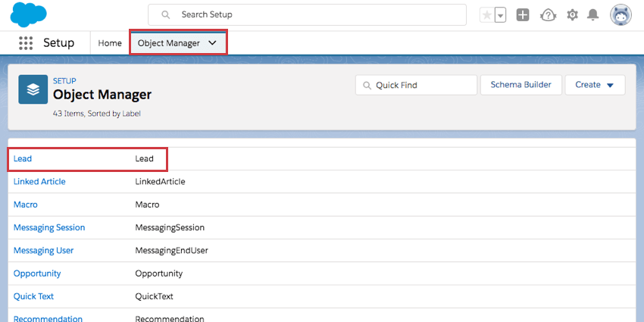Open the Lead object link
The height and width of the screenshot is (322, 644).
23,158
